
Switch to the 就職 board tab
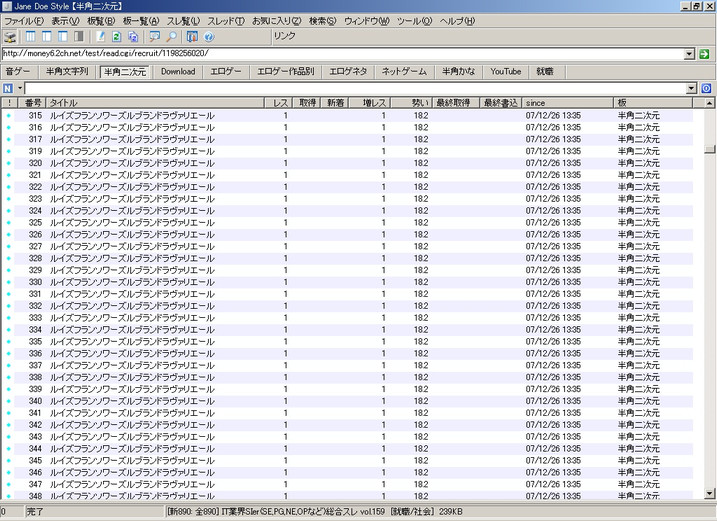(545, 72)
